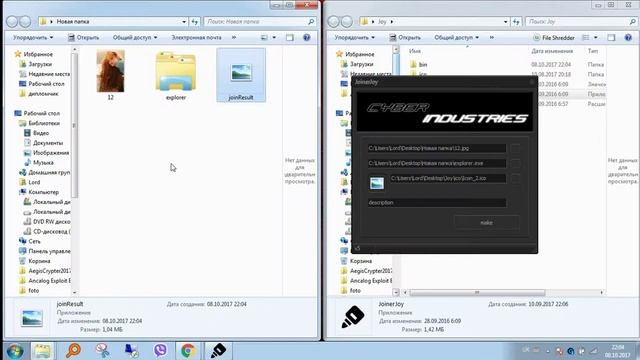This screenshot has height=360, width=640.
Task: Click search box in Новая папка window
Action: coord(260,22)
